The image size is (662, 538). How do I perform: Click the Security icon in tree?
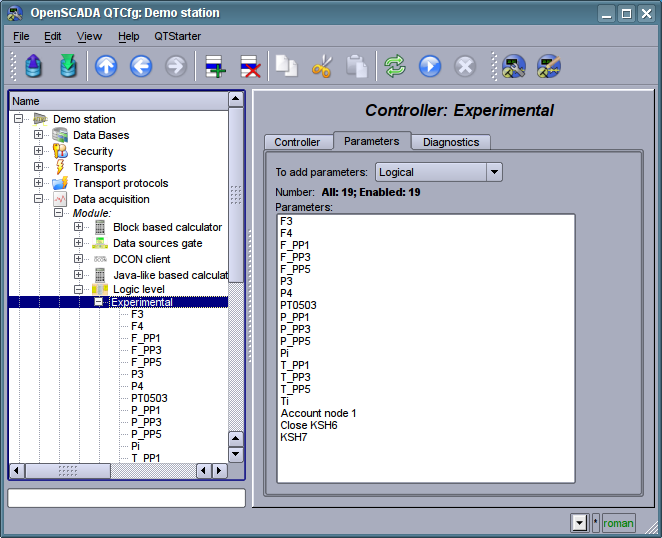point(60,151)
